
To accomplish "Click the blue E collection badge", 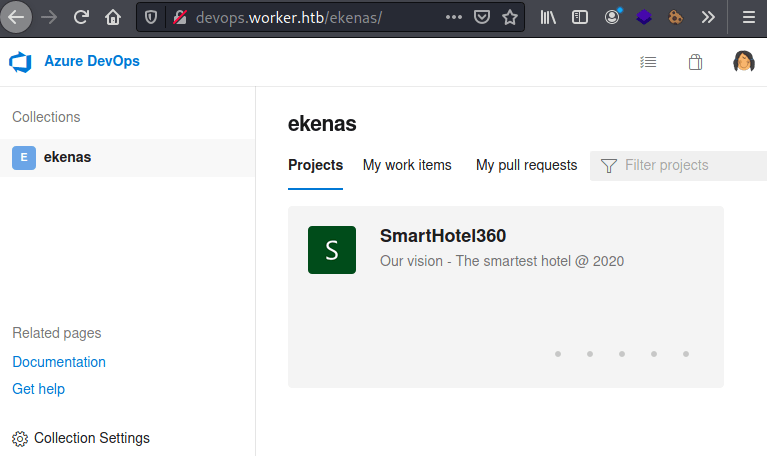I will point(24,158).
